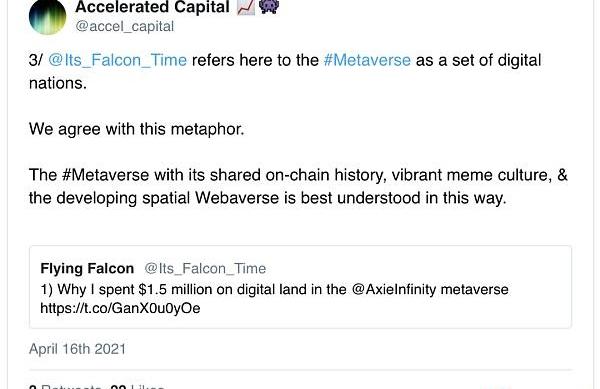This screenshot has width=600, height=389.
Task: View the Likes count
Action: pos(137,386)
